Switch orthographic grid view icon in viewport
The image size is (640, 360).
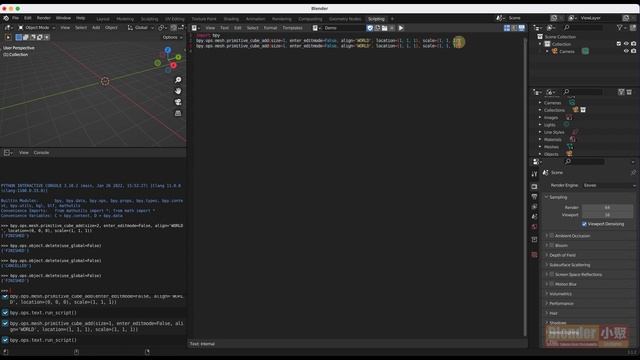coord(178,113)
